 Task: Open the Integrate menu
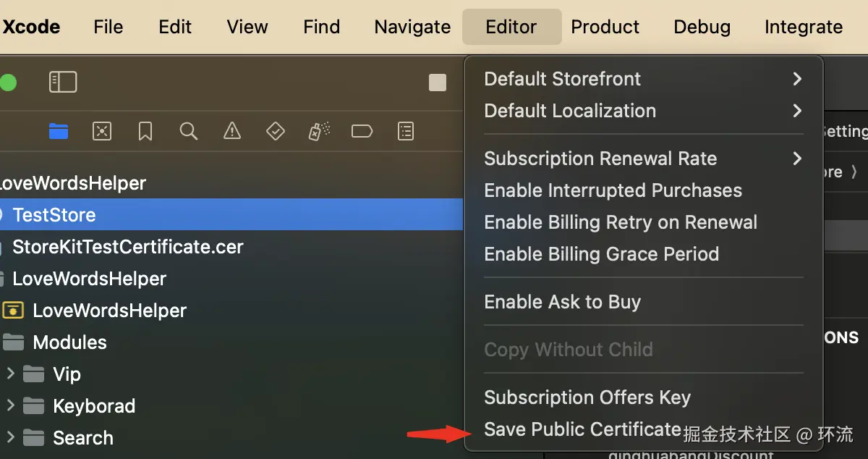804,27
